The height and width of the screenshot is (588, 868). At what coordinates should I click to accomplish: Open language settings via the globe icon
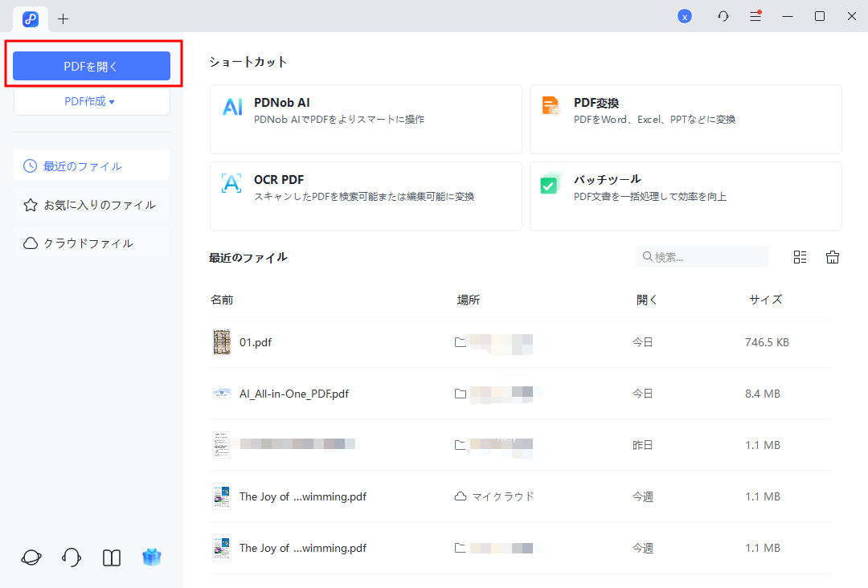[x=31, y=557]
